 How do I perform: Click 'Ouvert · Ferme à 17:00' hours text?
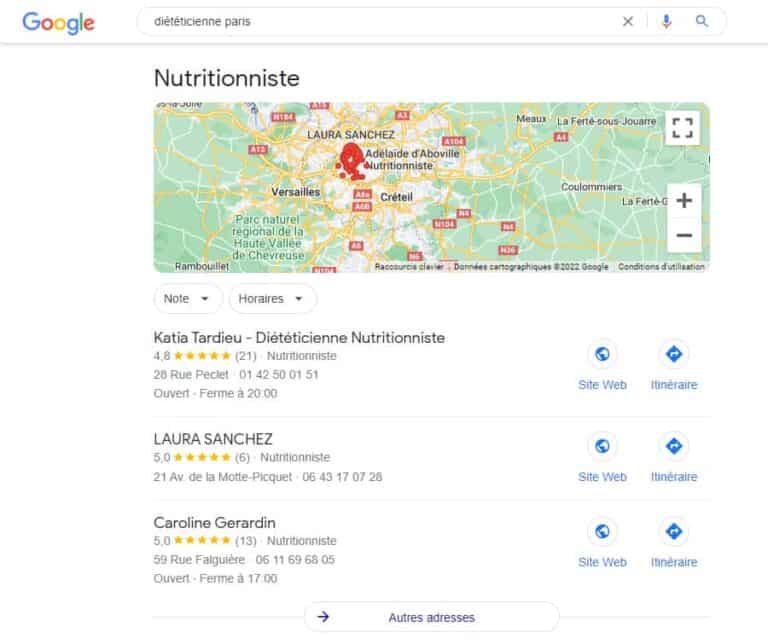click(216, 578)
